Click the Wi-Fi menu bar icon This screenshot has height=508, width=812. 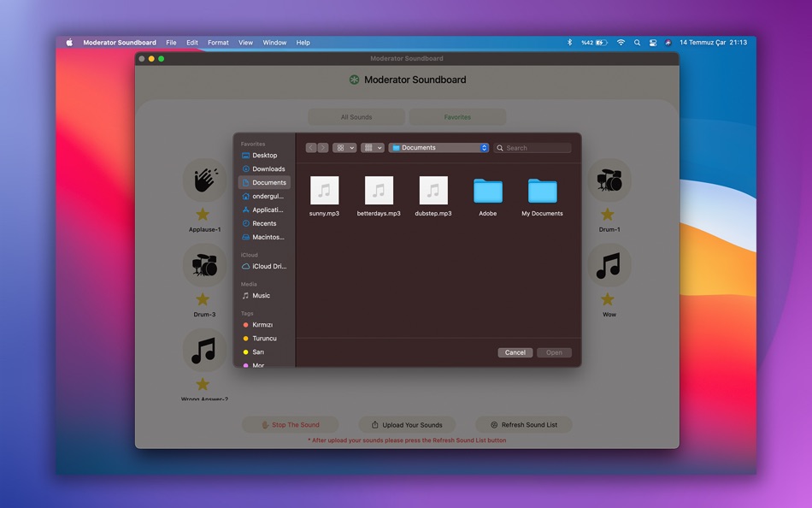(x=621, y=43)
